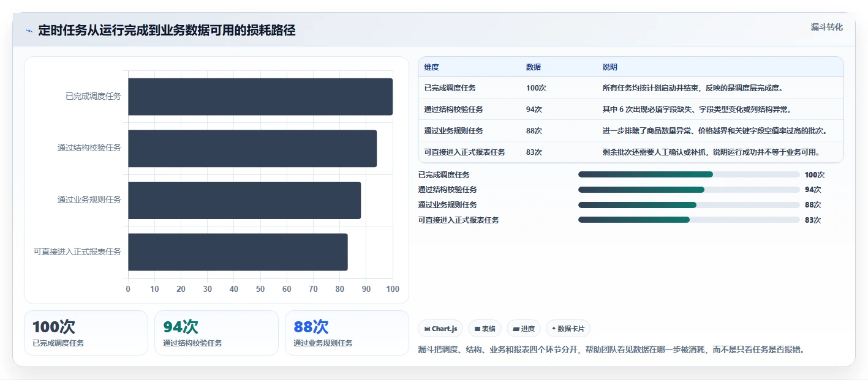Viewport: 868px width, 380px height.
Task: Click the 94次 data card
Action: 216,333
